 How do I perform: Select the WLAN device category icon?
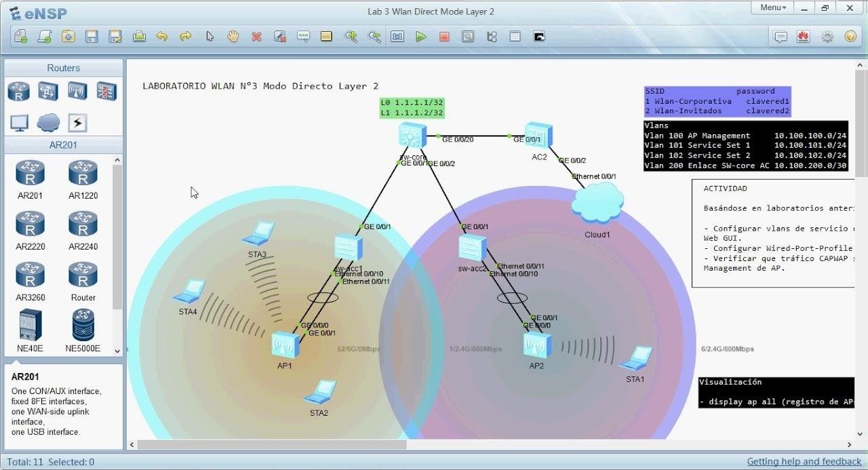[x=77, y=91]
